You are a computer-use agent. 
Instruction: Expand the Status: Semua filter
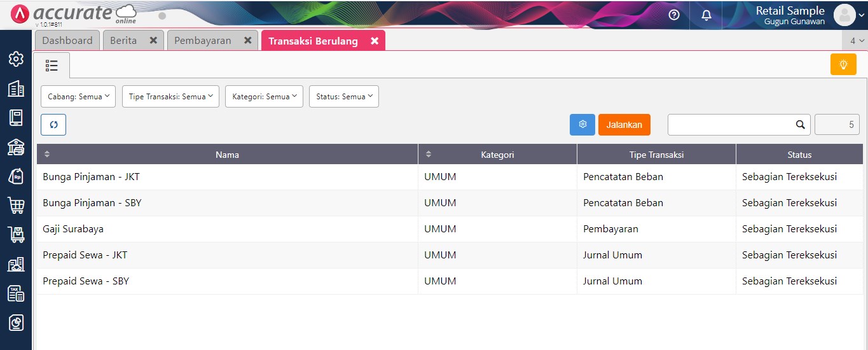click(344, 97)
